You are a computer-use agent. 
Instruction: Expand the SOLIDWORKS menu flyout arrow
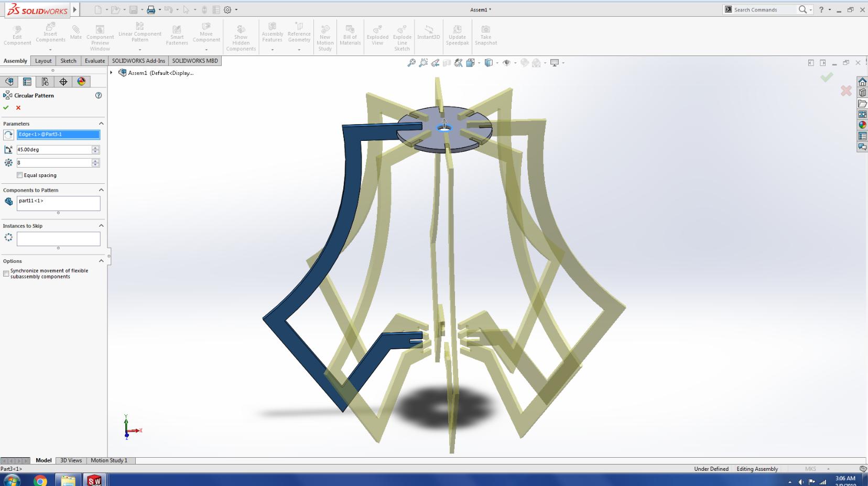pos(75,9)
